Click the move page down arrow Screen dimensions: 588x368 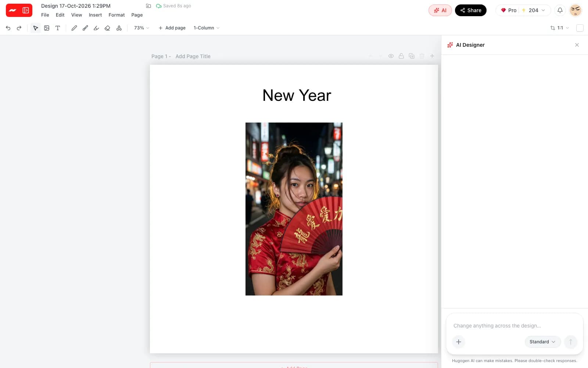coord(381,56)
